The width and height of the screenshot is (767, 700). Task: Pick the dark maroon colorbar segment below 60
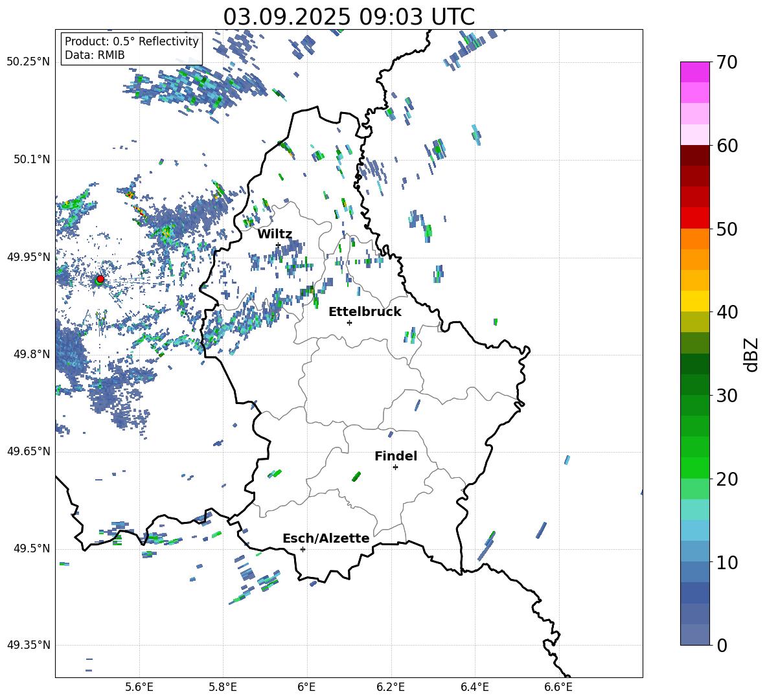694,155
